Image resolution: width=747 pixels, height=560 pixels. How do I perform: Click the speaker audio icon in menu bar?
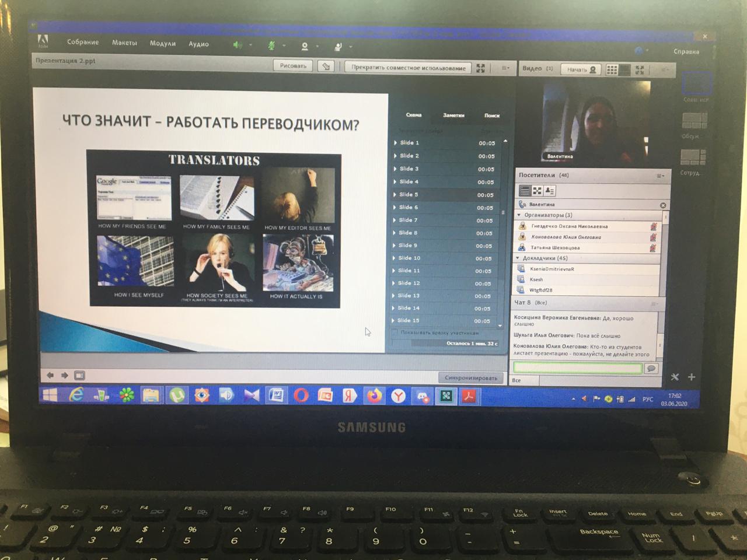(x=238, y=45)
